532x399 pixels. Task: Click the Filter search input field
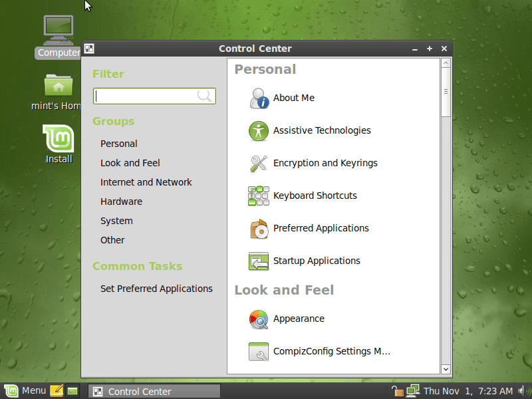[146, 96]
